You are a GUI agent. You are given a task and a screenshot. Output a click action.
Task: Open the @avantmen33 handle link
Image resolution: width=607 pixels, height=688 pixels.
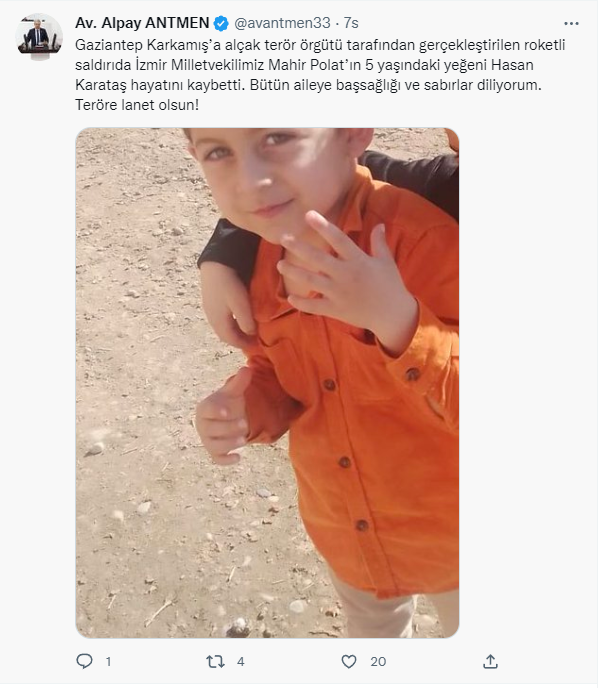282,23
